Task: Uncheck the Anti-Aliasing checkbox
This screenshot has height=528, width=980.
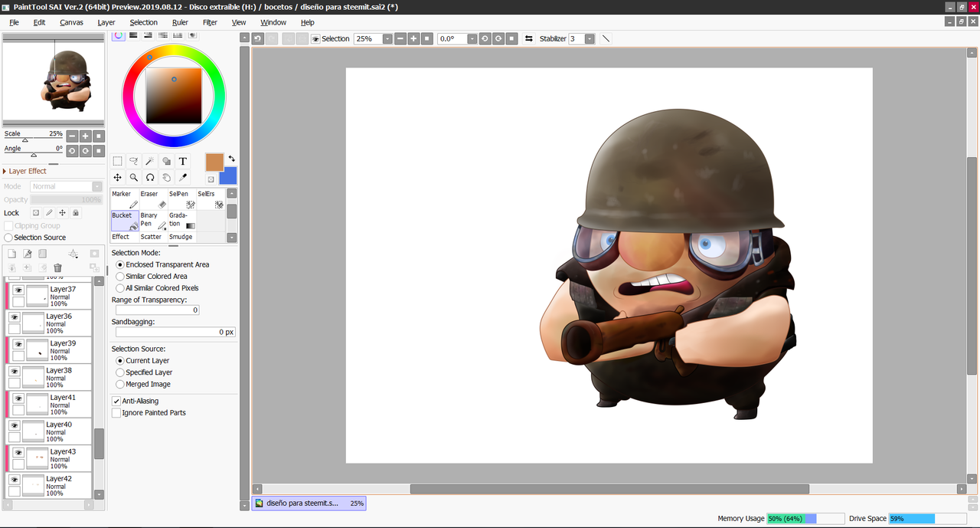Action: click(x=116, y=401)
